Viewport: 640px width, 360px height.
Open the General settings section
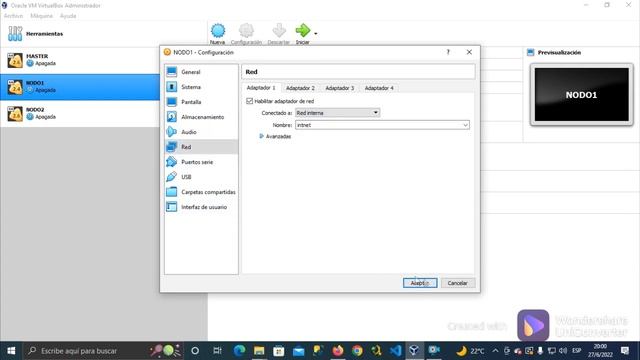click(201, 72)
